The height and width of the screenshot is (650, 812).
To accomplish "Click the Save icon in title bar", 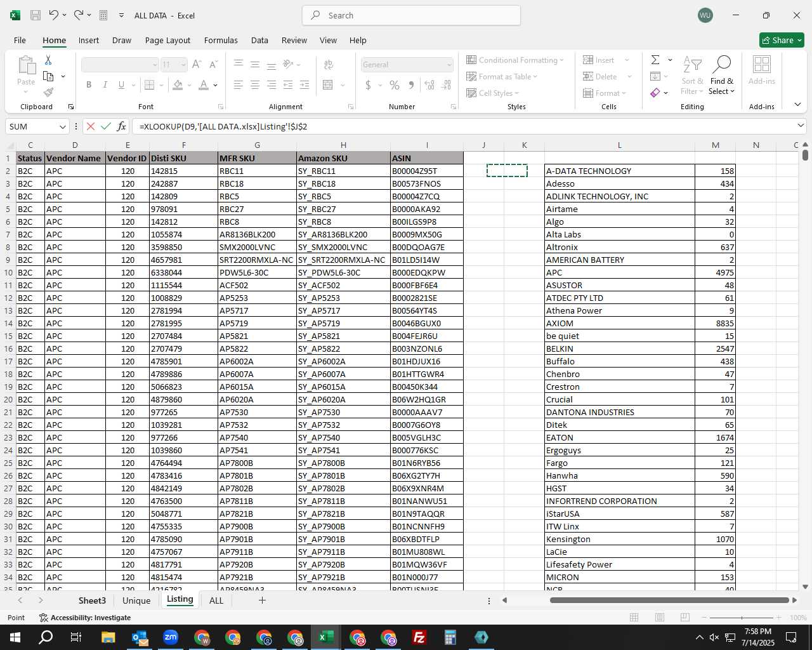I will 36,15.
